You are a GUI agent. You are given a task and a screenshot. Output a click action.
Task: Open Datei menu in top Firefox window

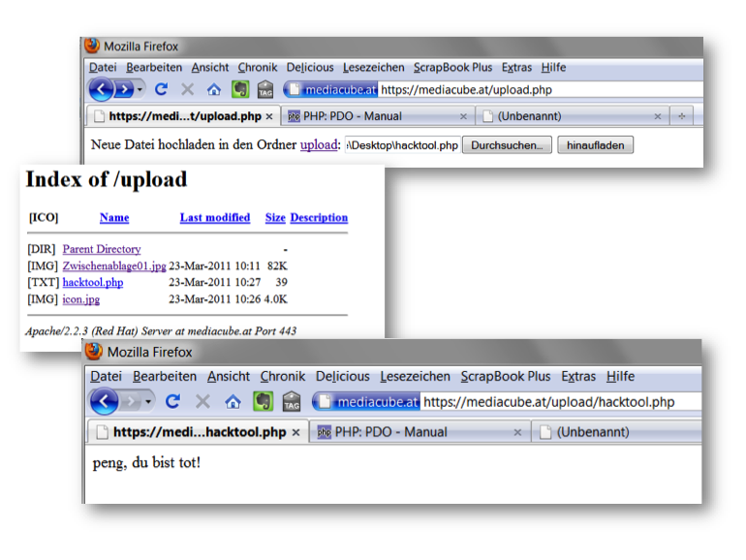[103, 68]
